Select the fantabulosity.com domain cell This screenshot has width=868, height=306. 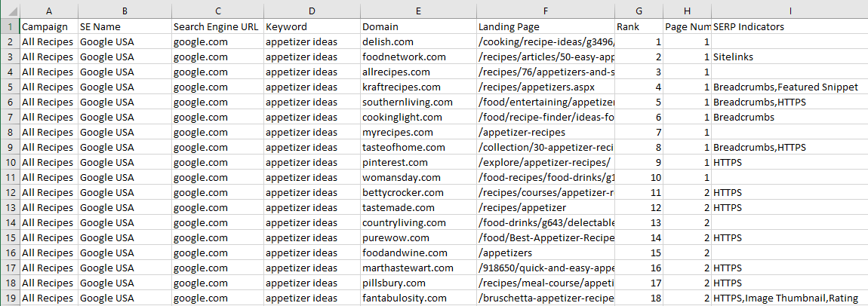tap(418, 298)
